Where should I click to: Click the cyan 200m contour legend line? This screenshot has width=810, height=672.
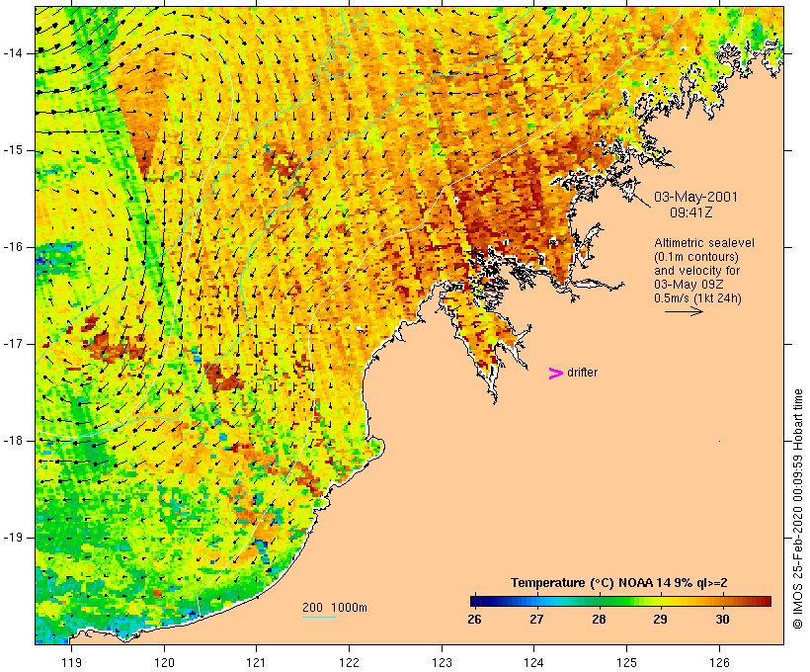319,617
